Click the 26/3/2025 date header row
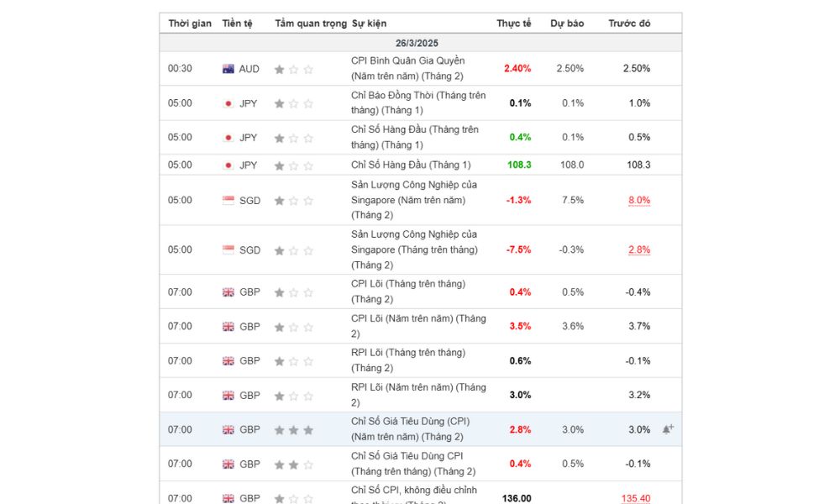840x504 pixels. pyautogui.click(x=417, y=43)
